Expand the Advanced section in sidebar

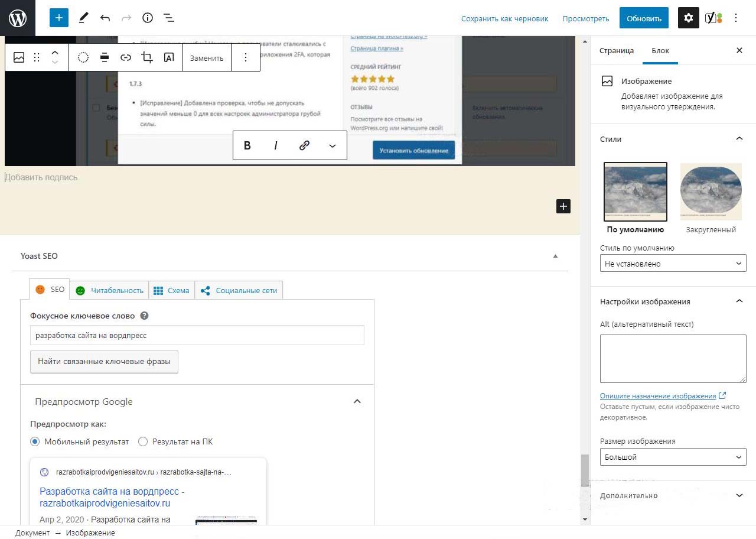tap(673, 495)
